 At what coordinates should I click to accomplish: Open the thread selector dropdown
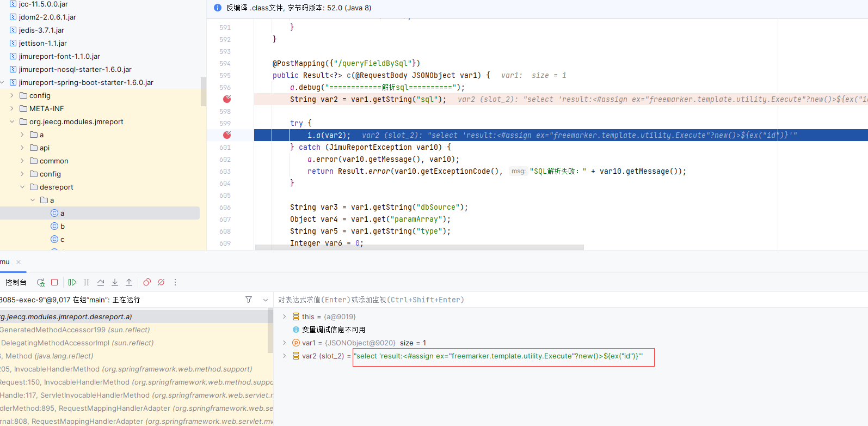(266, 300)
